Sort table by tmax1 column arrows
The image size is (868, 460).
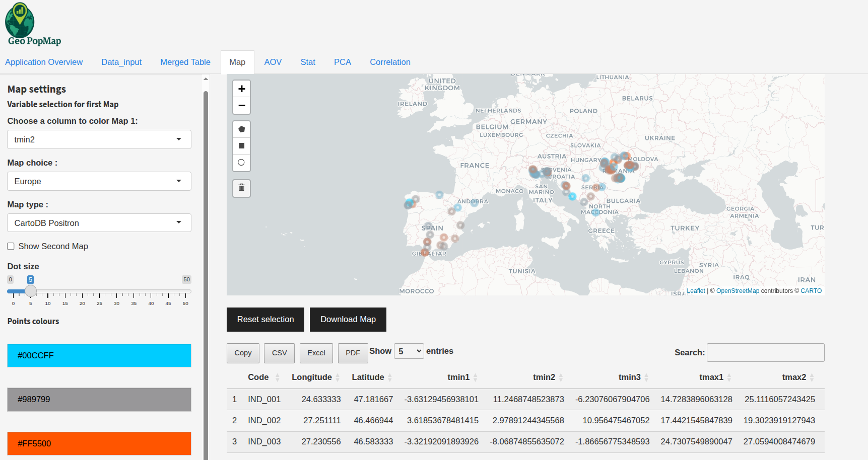(729, 377)
